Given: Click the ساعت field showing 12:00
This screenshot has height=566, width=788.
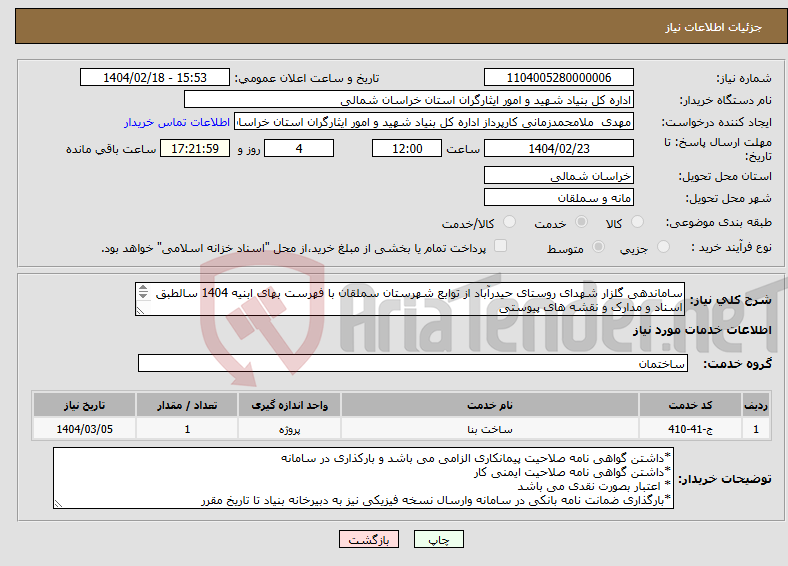Looking at the screenshot, I should pyautogui.click(x=407, y=148).
